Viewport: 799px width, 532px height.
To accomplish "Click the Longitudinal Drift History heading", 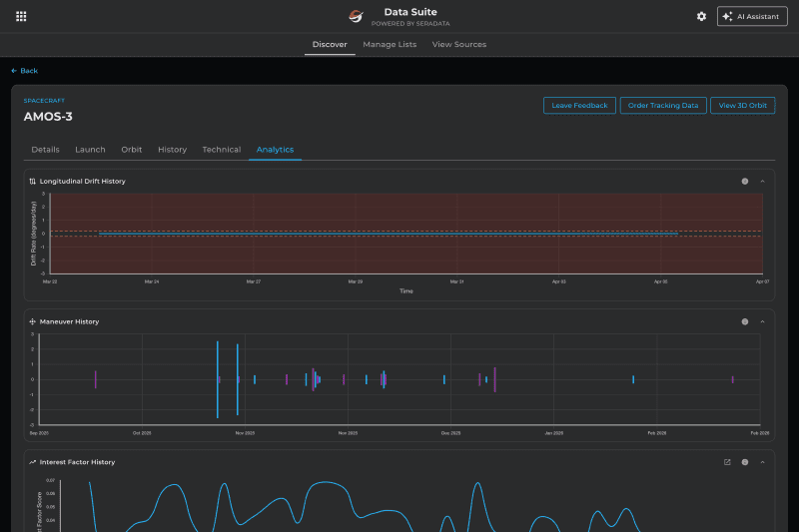I will (x=83, y=182).
